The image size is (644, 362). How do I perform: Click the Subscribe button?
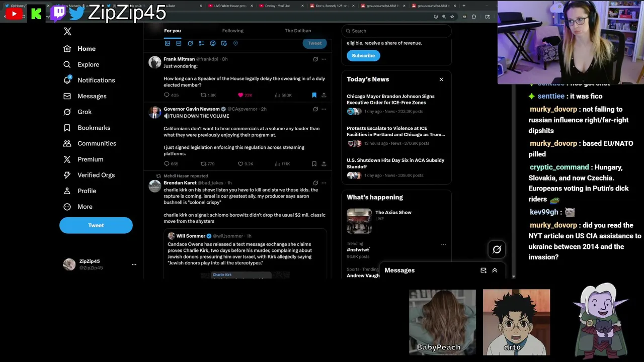pos(363,56)
